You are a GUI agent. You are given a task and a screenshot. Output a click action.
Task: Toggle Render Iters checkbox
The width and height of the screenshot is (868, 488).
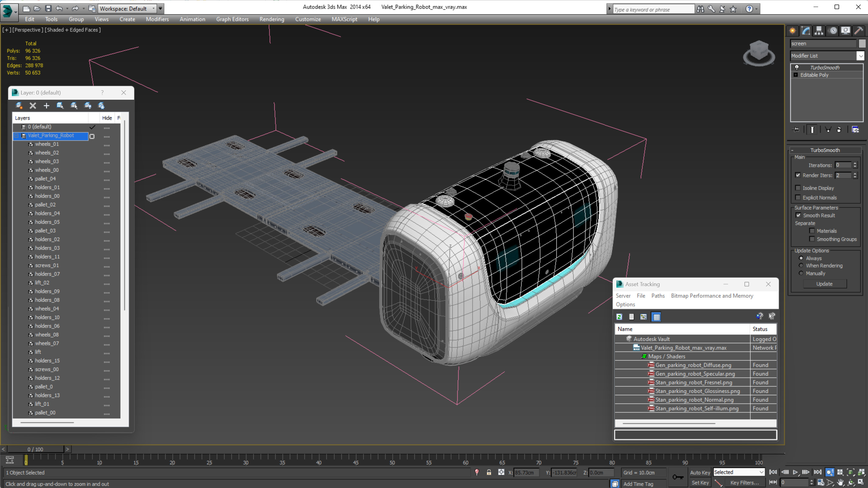click(798, 175)
